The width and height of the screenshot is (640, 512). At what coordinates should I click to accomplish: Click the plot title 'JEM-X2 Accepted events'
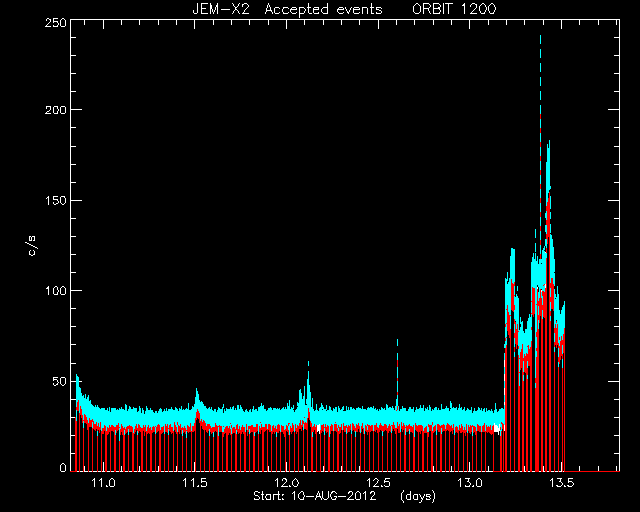click(287, 9)
